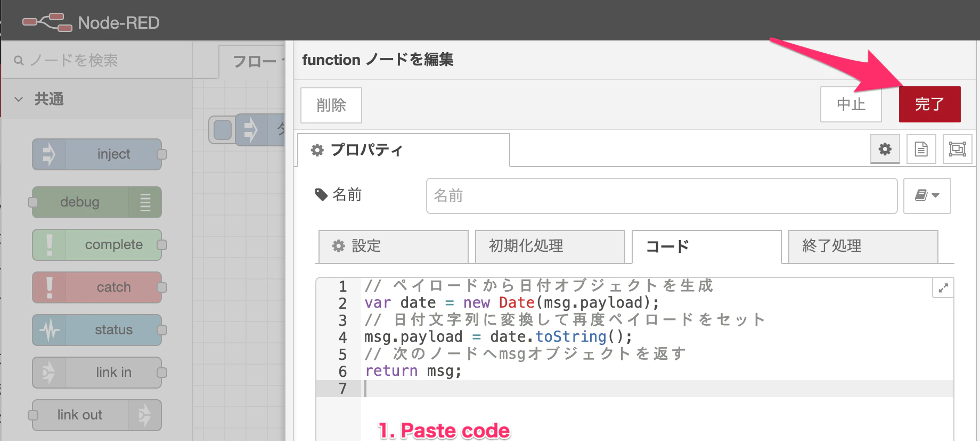Click the status node pulse icon
The width and height of the screenshot is (980, 445).
pyautogui.click(x=49, y=330)
